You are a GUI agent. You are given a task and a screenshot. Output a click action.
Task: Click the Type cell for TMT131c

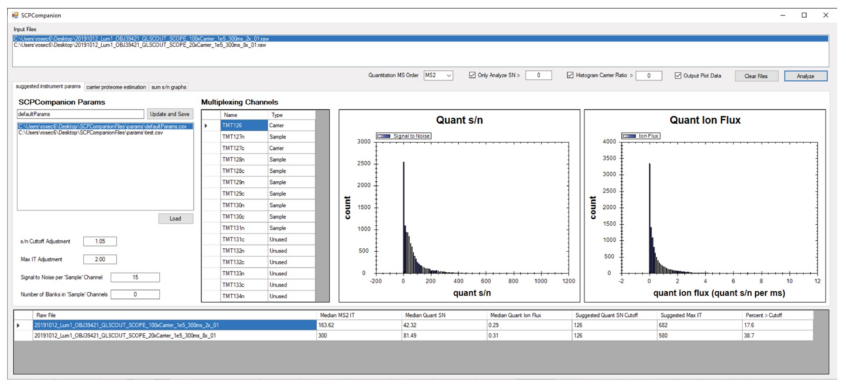[x=291, y=239]
